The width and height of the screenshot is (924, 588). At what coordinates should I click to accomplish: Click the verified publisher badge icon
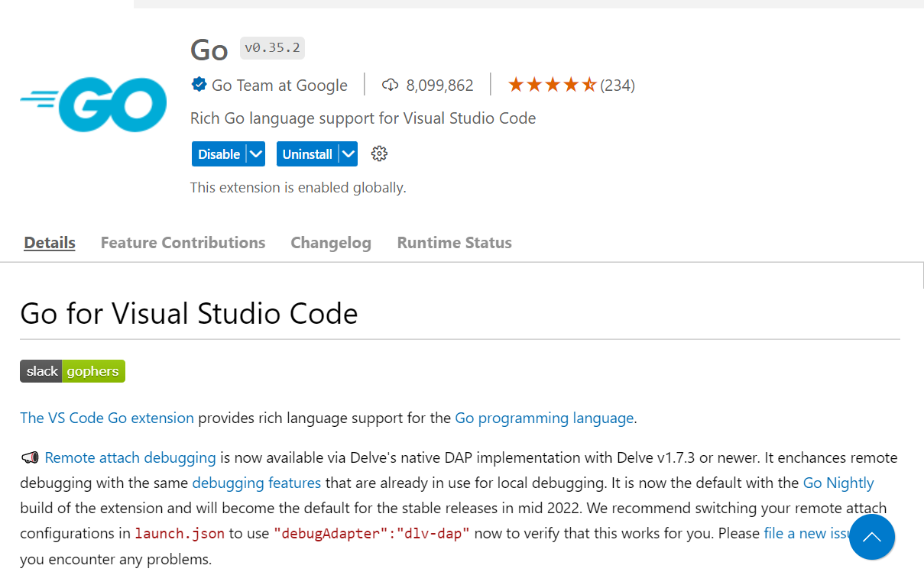point(199,85)
